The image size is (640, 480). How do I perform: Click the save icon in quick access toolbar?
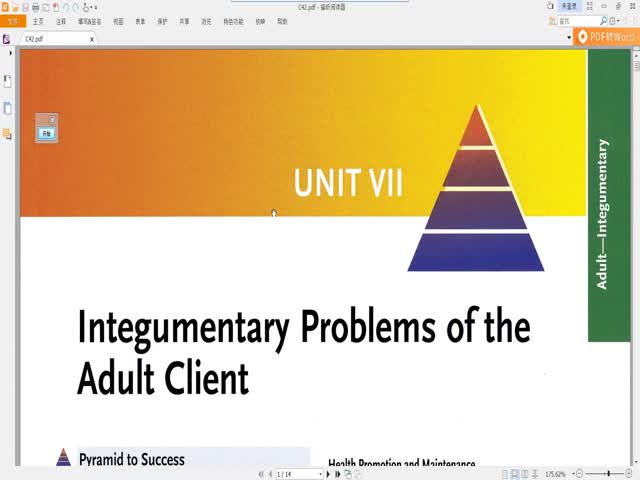point(25,7)
